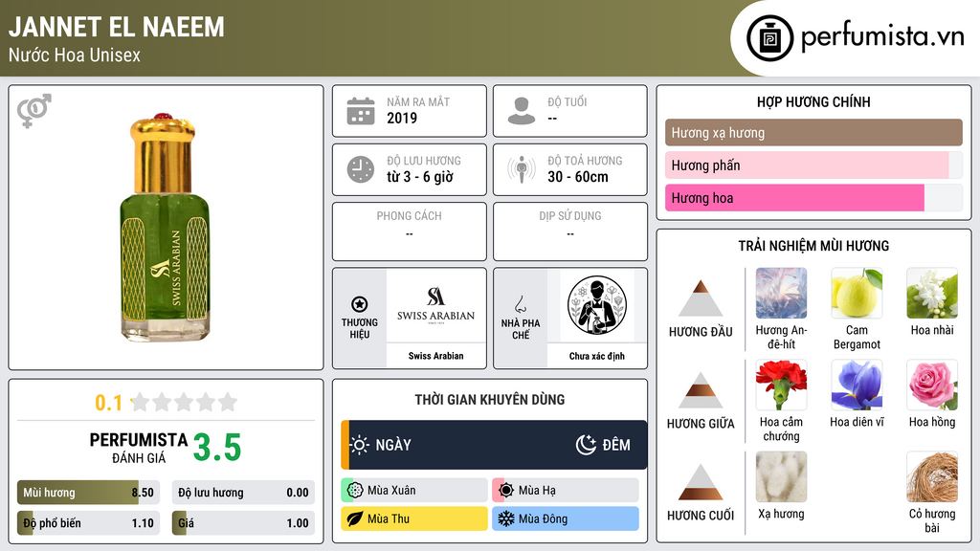The image size is (980, 551).
Task: Click the green 3.5 Perfumista score
Action: 217,448
